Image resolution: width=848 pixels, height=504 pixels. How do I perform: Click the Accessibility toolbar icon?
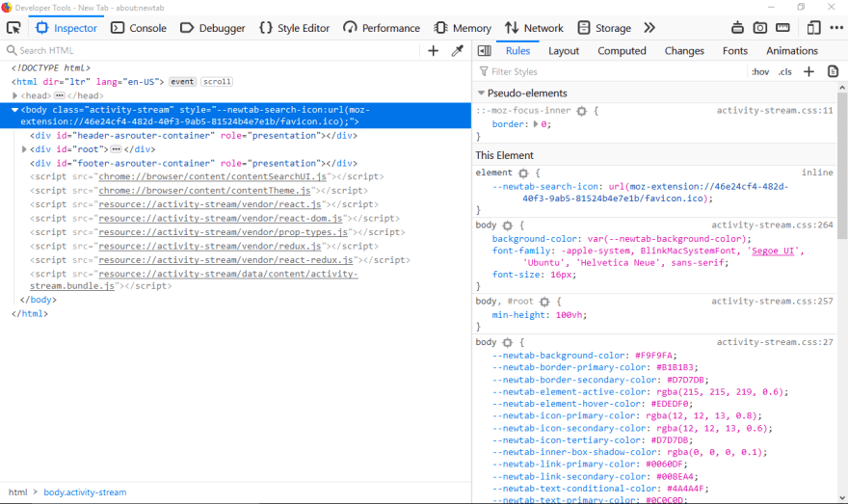click(738, 28)
